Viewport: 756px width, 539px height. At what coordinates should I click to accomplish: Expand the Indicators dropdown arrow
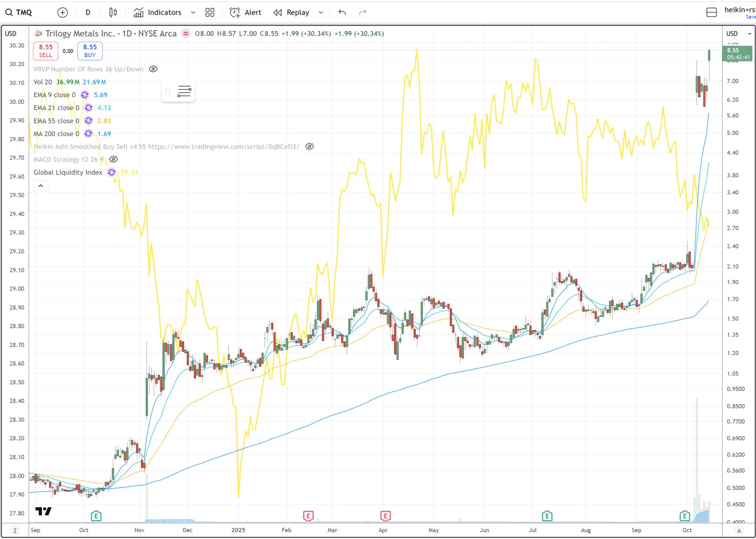click(x=193, y=12)
